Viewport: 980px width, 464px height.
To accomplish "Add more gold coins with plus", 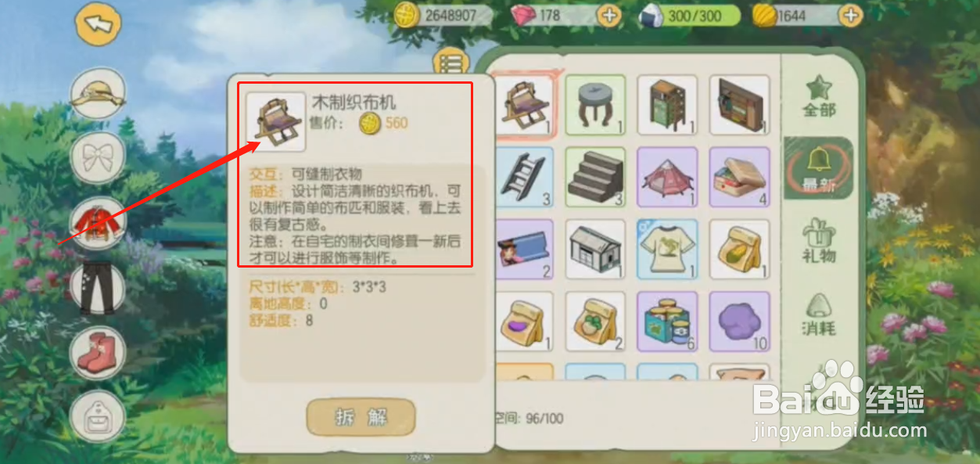I will click(850, 15).
